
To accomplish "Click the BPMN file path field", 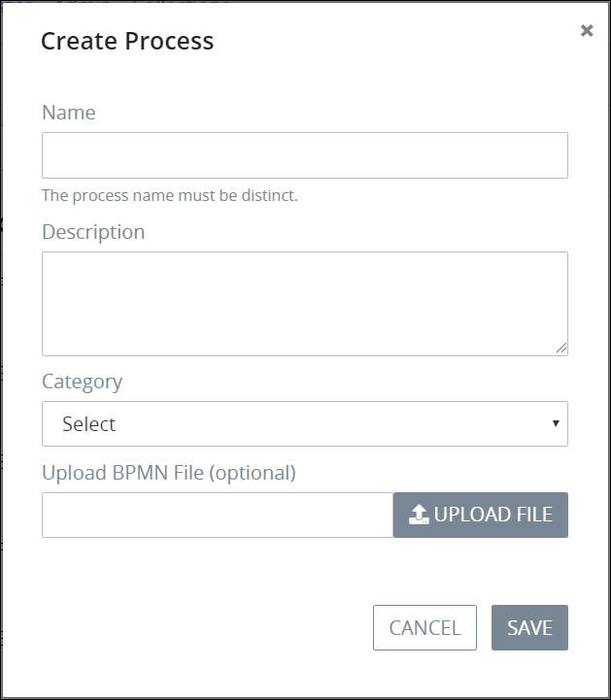I will pyautogui.click(x=218, y=515).
